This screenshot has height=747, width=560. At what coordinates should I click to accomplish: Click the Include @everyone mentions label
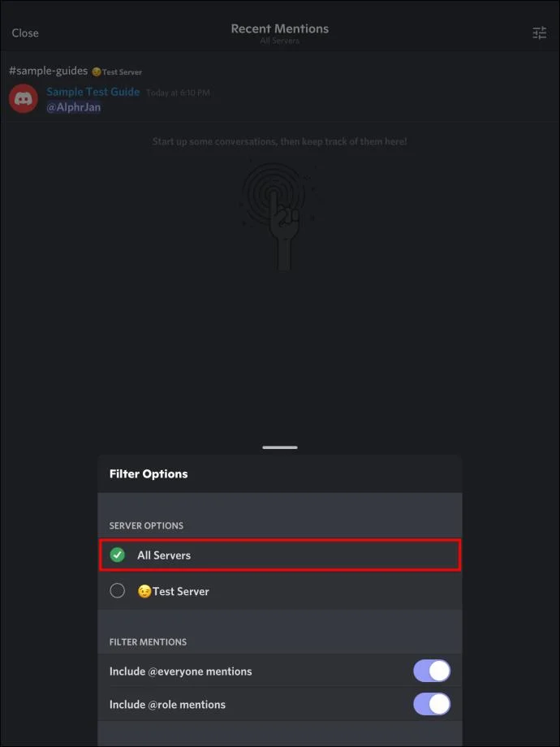pos(181,671)
